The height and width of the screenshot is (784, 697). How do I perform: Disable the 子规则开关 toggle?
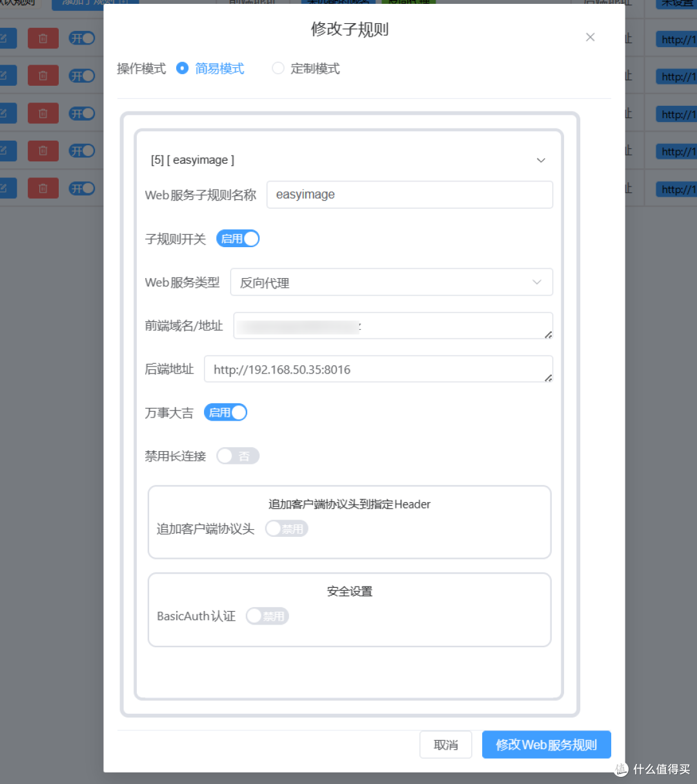coord(238,238)
